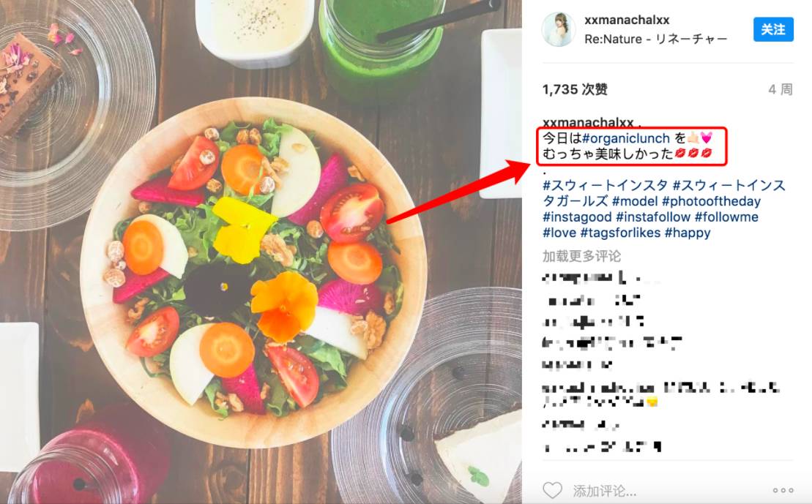View the 1,735 次赞 likes count

tap(575, 89)
